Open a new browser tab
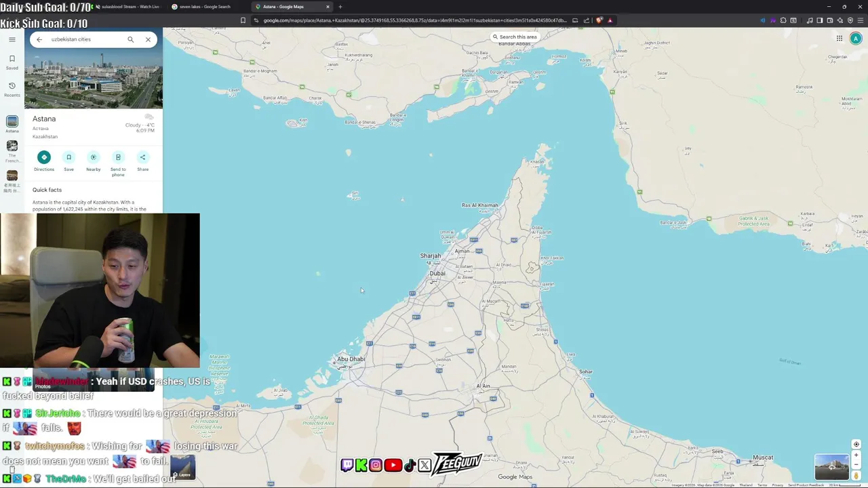This screenshot has height=488, width=868. 340,7
